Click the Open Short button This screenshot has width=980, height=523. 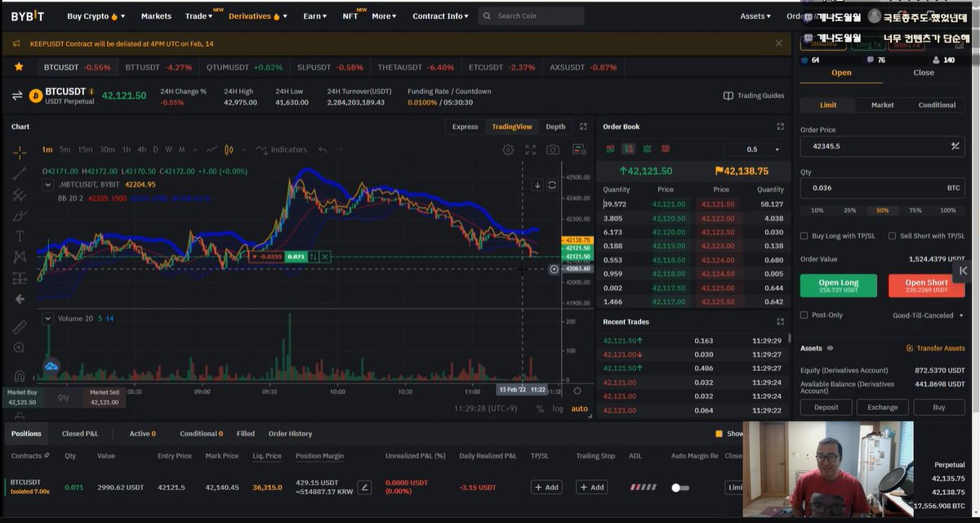pos(926,285)
